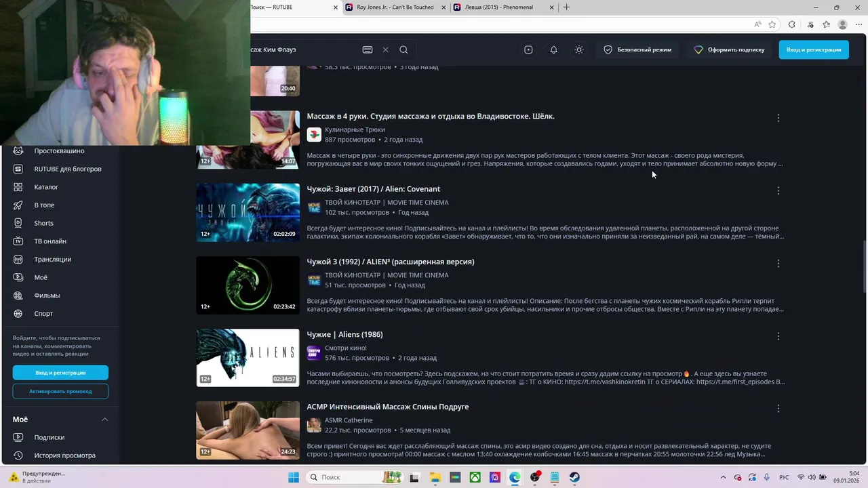Click the search magnifier icon in RUTUBE search
Image resolution: width=868 pixels, height=488 pixels.
403,49
